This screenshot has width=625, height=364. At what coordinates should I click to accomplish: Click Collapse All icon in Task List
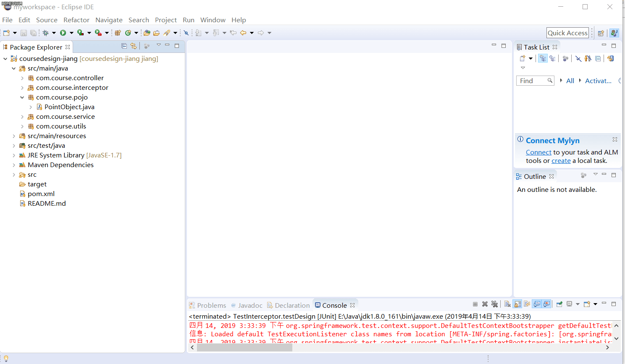(x=598, y=58)
